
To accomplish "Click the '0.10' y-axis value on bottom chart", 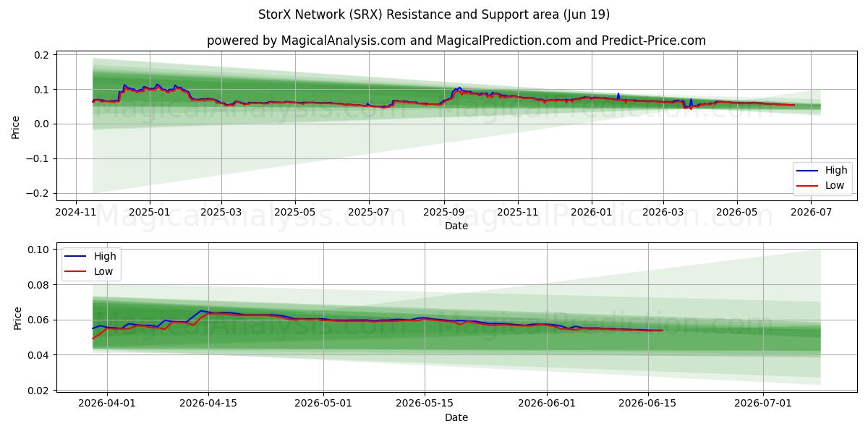I will pos(38,250).
